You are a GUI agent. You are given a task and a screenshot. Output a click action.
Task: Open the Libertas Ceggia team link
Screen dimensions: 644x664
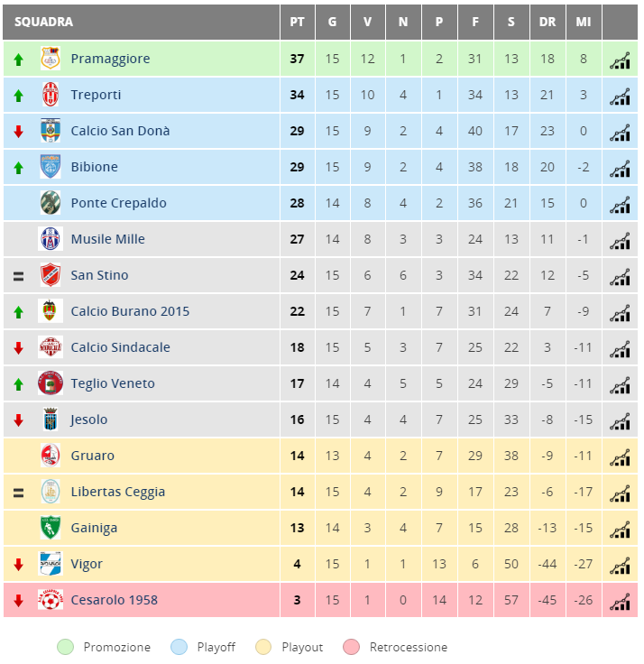pos(118,492)
